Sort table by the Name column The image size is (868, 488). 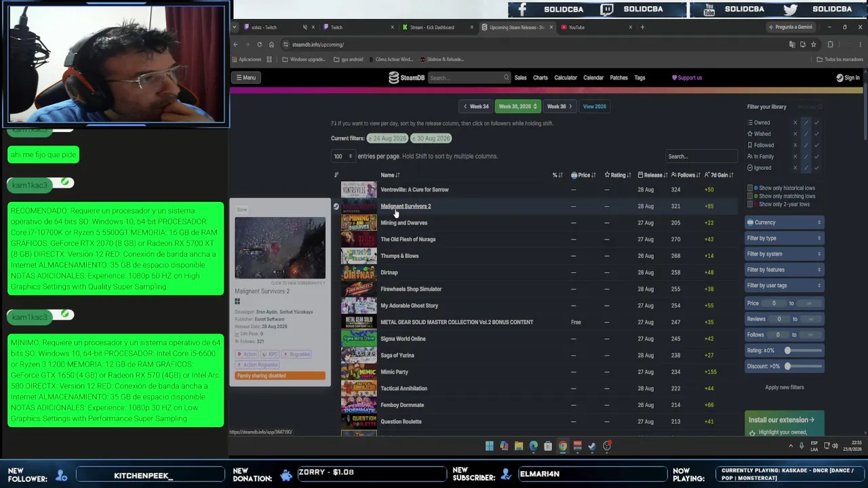pos(390,176)
